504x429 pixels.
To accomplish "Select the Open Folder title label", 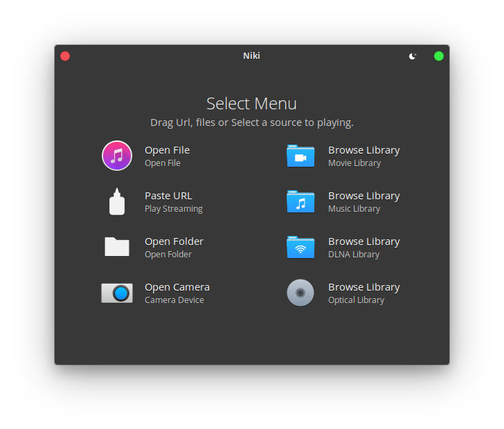I will (x=174, y=241).
